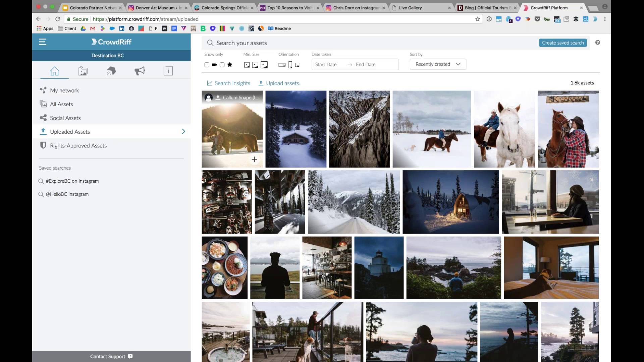Image resolution: width=644 pixels, height=362 pixels.
Task: Select the Home tab icon in sidebar
Action: pos(54,71)
